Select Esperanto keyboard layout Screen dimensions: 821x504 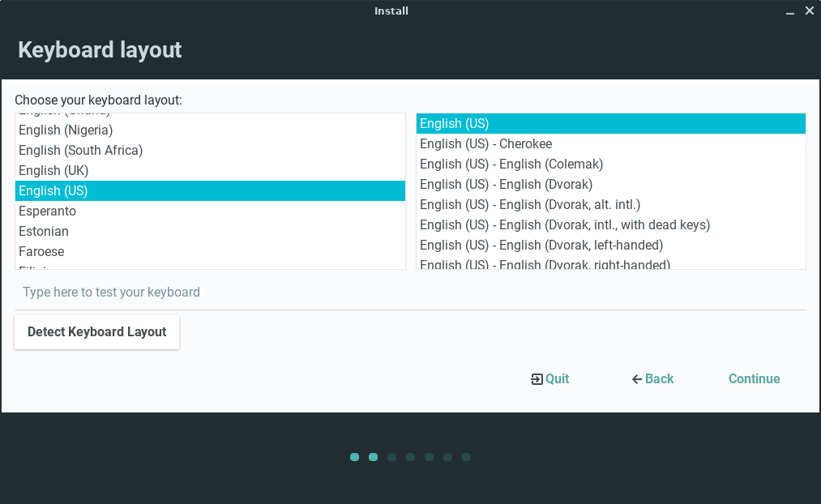(47, 211)
